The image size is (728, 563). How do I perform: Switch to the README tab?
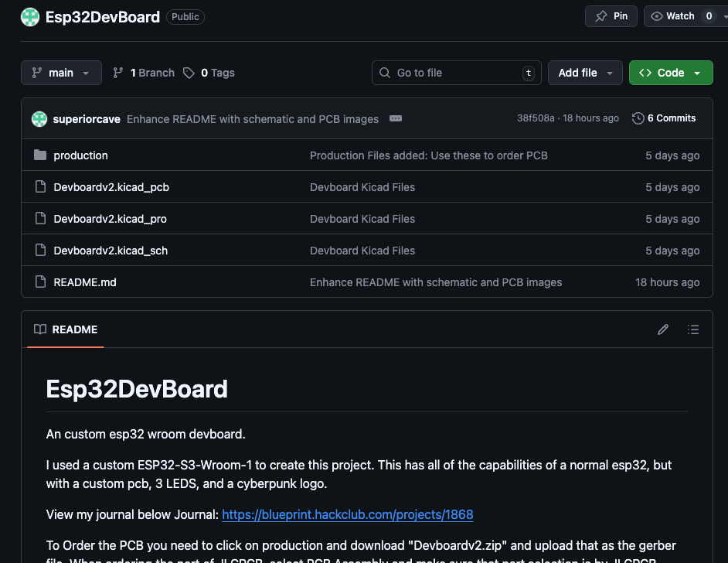coord(74,329)
